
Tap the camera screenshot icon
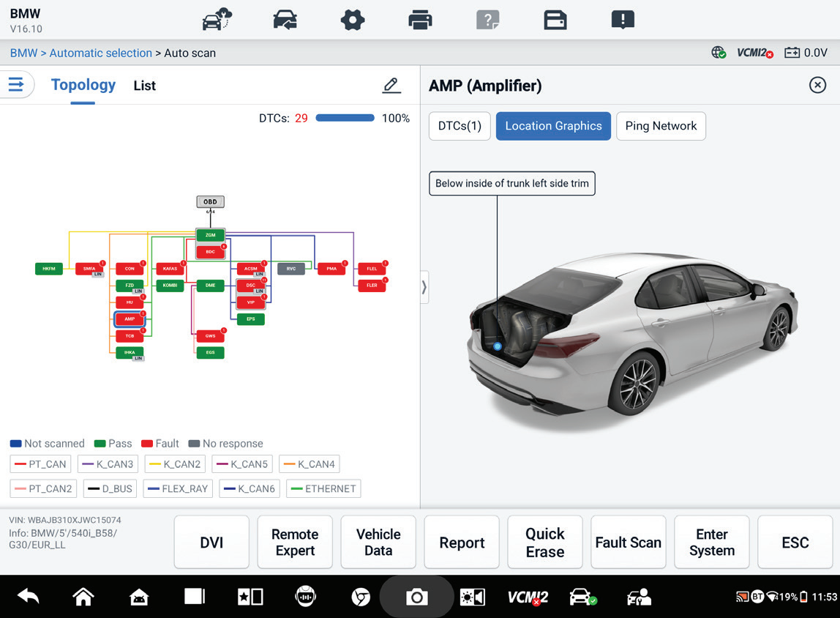[417, 597]
